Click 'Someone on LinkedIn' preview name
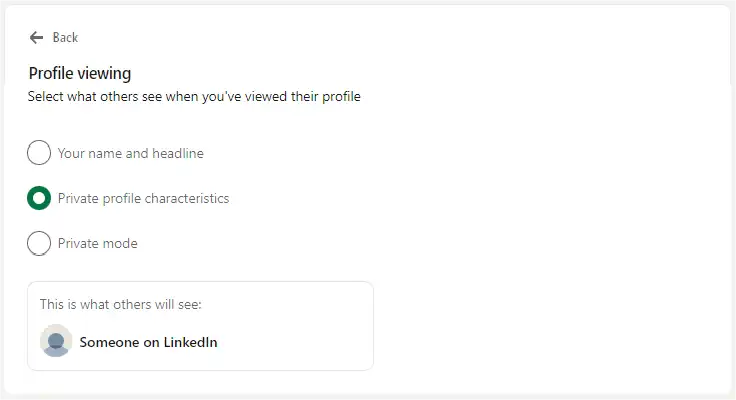The width and height of the screenshot is (736, 400). 148,342
